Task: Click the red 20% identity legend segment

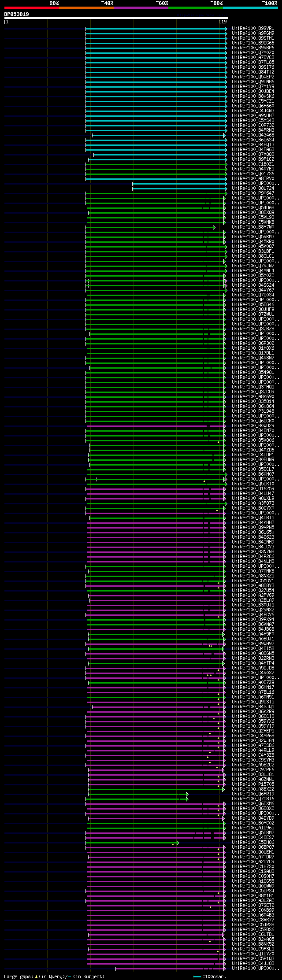Action: coord(31,8)
